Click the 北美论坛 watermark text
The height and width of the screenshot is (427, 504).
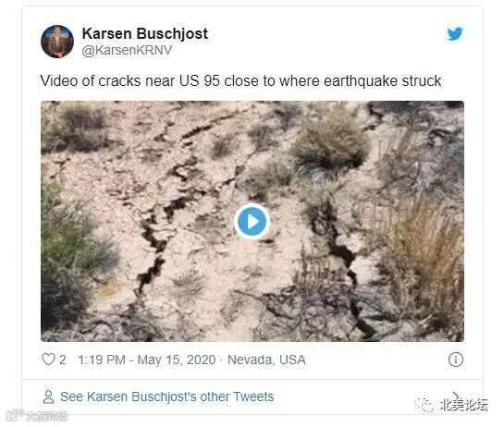click(464, 405)
